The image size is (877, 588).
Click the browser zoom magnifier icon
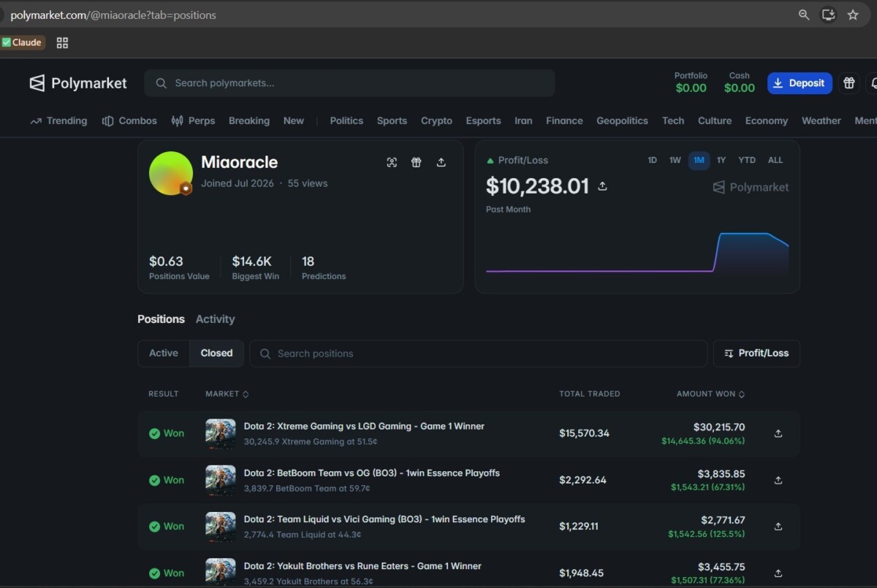pyautogui.click(x=804, y=15)
